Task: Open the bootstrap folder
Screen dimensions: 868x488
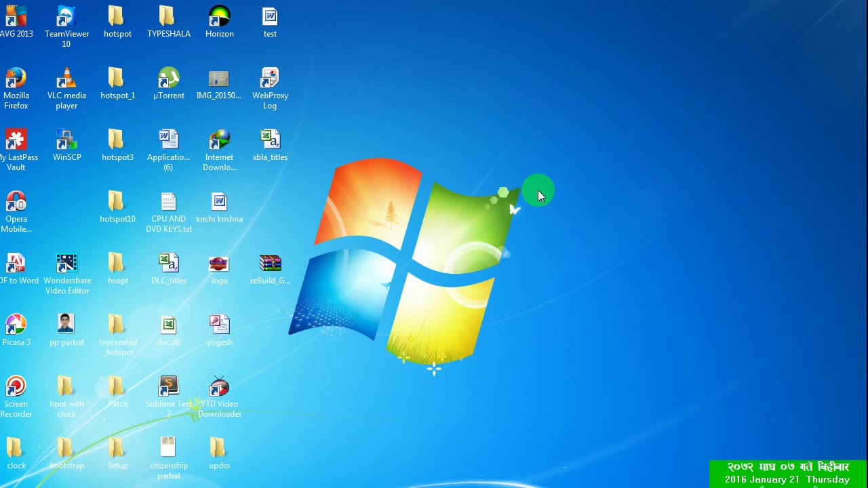Action: 66,453
